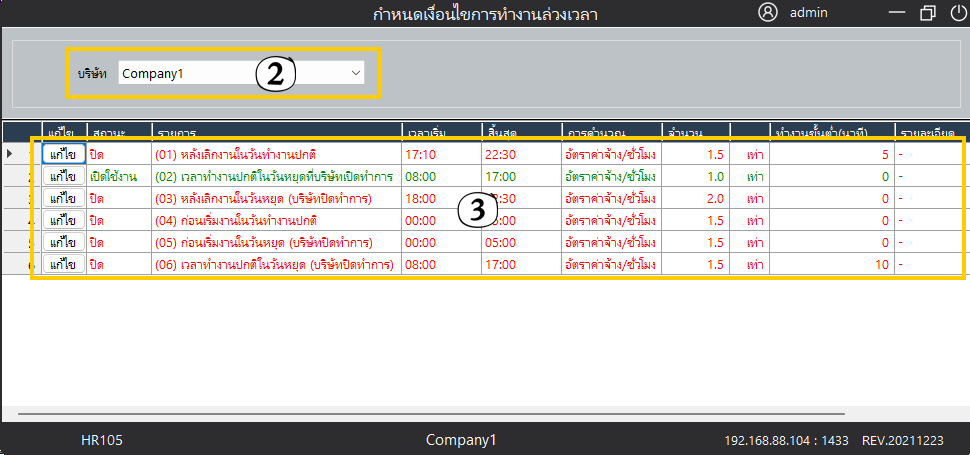
Task: Click the chevron arrow of the company combo box
Action: (x=355, y=73)
